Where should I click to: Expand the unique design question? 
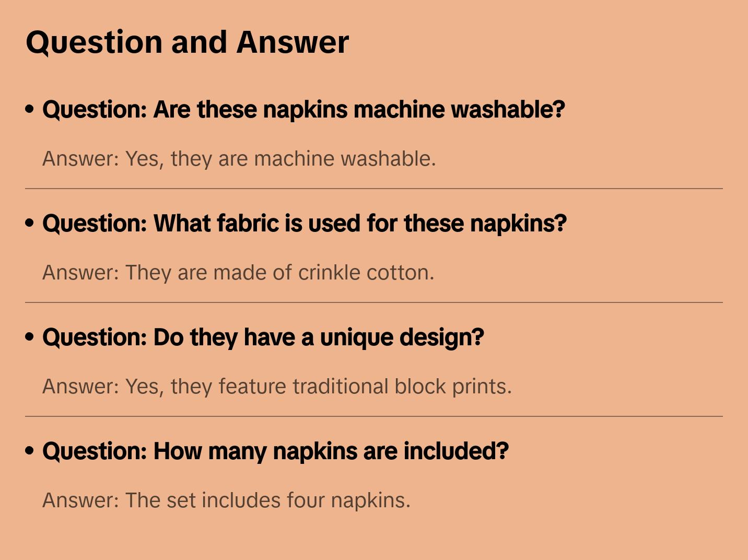coord(263,337)
